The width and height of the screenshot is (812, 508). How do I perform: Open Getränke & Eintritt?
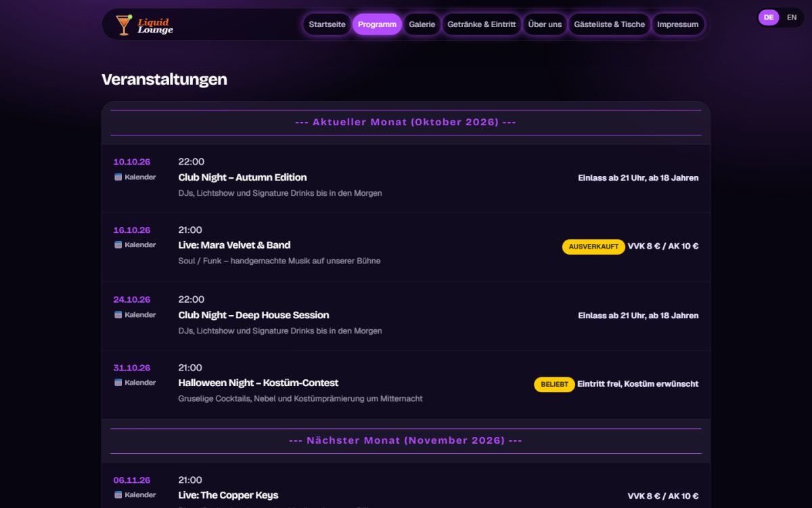click(482, 24)
